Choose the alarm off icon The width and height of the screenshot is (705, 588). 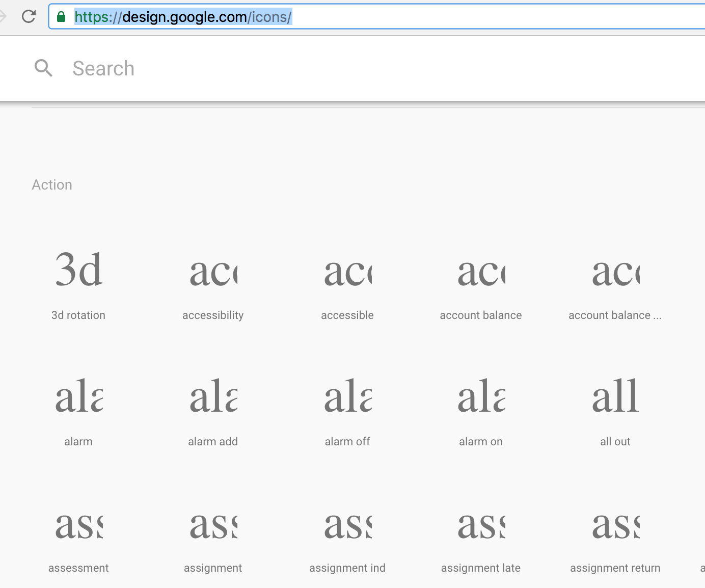[x=347, y=397]
